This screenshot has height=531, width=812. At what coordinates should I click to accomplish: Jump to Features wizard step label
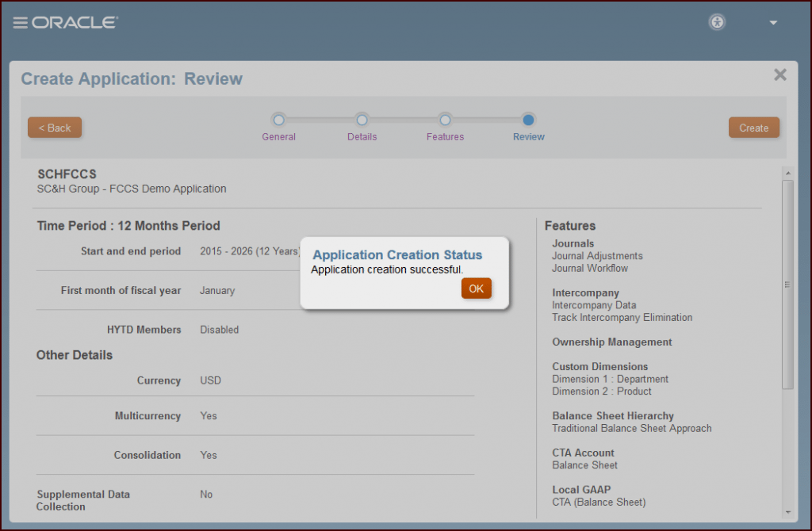(446, 136)
